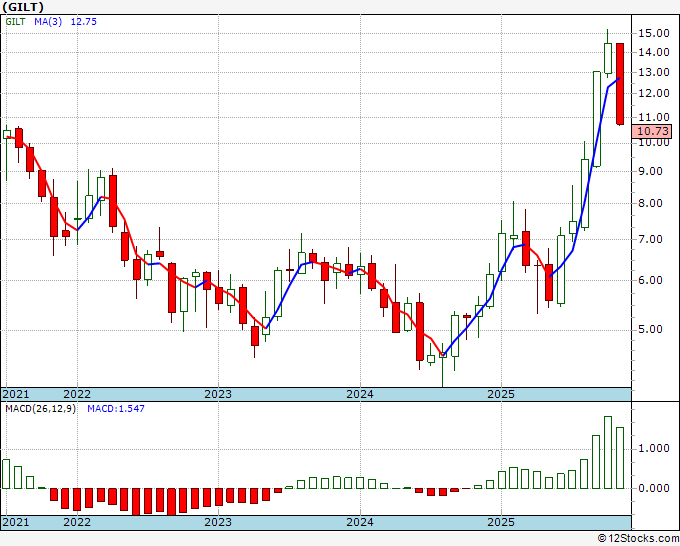Viewport: 680px width, 546px height.
Task: Click the 2025 label on MACD axis
Action: tap(501, 522)
